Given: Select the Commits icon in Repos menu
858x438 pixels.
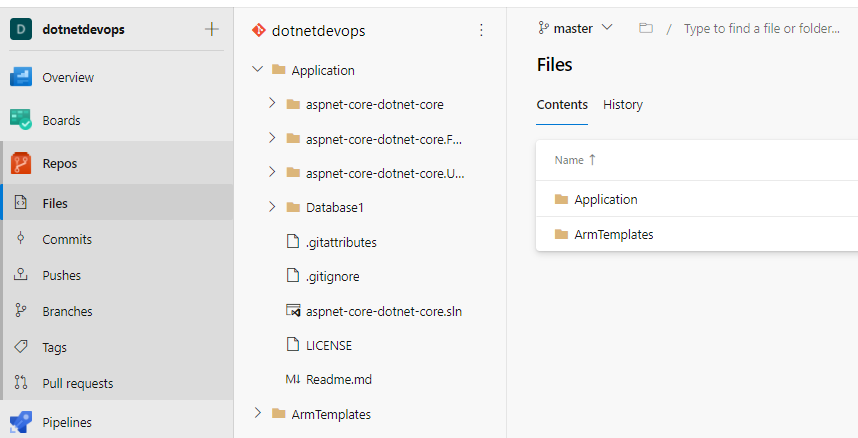Looking at the screenshot, I should click(21, 239).
